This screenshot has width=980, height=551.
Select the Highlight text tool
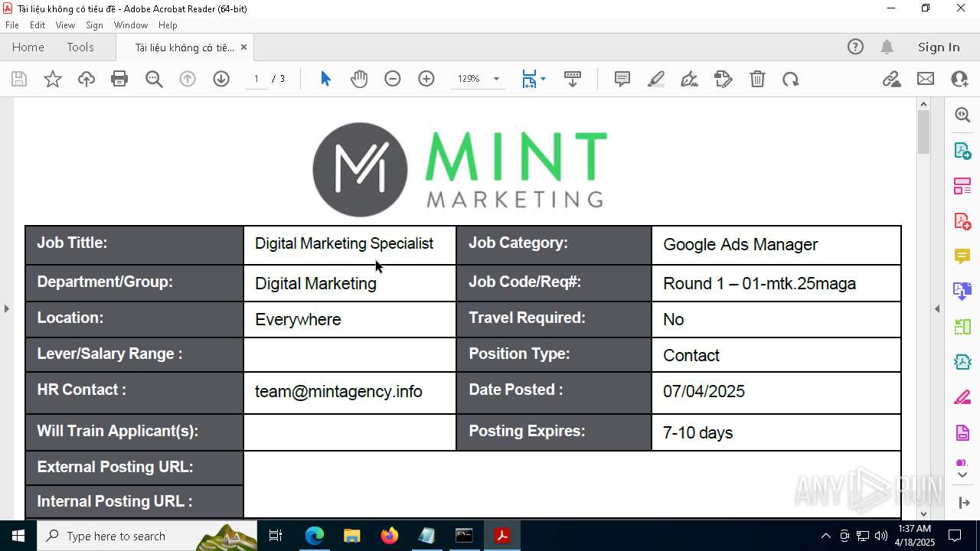(x=656, y=79)
